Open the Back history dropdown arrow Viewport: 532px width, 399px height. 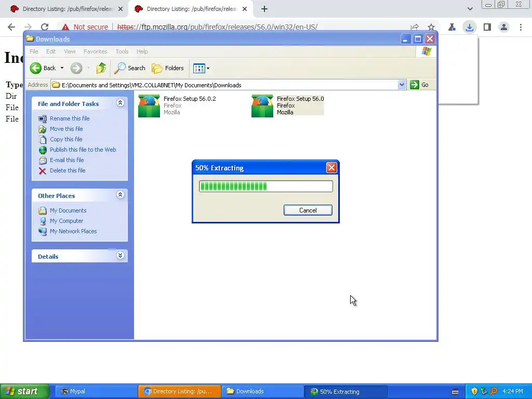[x=62, y=68]
